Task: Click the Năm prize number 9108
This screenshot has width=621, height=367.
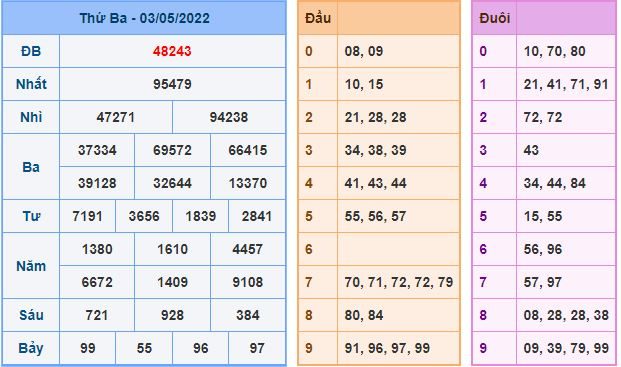Action: [x=248, y=282]
